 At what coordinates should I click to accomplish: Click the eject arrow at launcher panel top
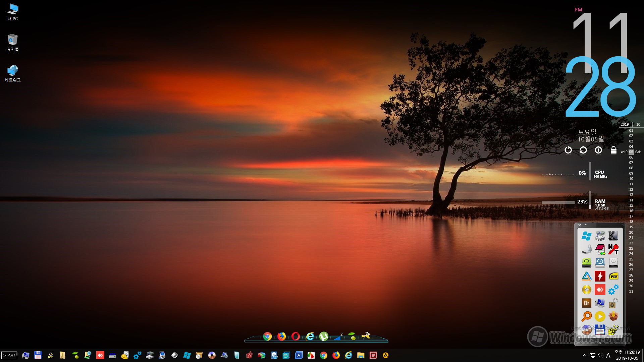point(586,225)
